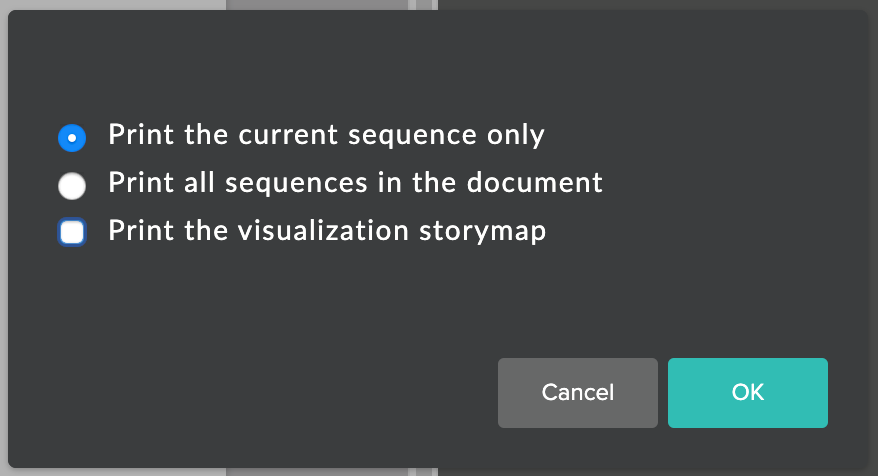Image resolution: width=878 pixels, height=476 pixels.
Task: Click the word 'storymap' in the checkbox label
Action: click(x=482, y=232)
